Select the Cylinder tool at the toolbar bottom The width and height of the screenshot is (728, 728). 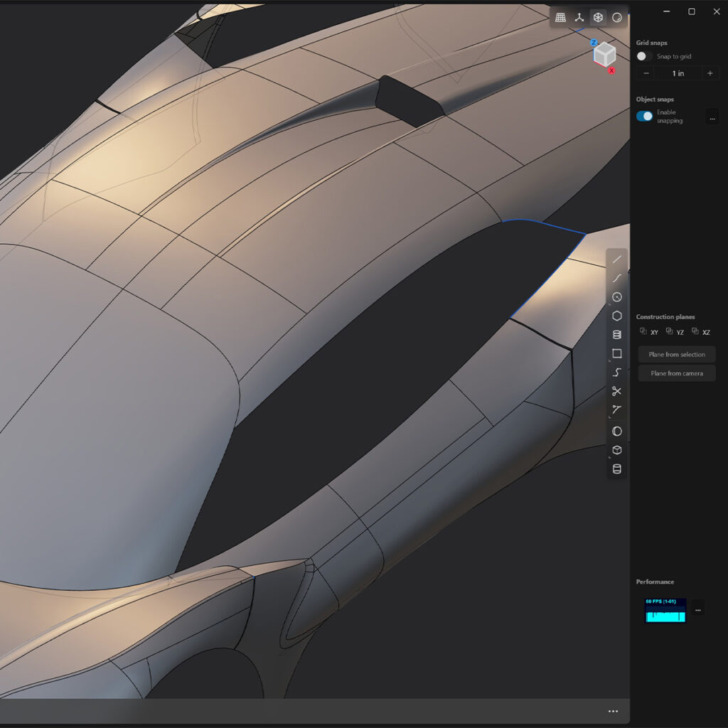tap(616, 469)
